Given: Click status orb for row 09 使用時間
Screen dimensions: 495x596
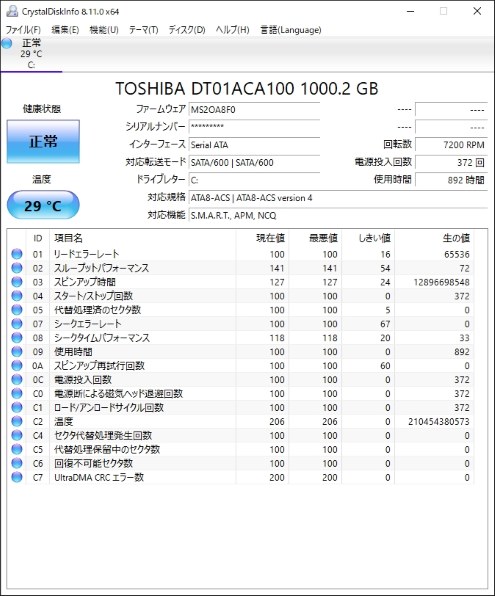Looking at the screenshot, I should tap(17, 352).
